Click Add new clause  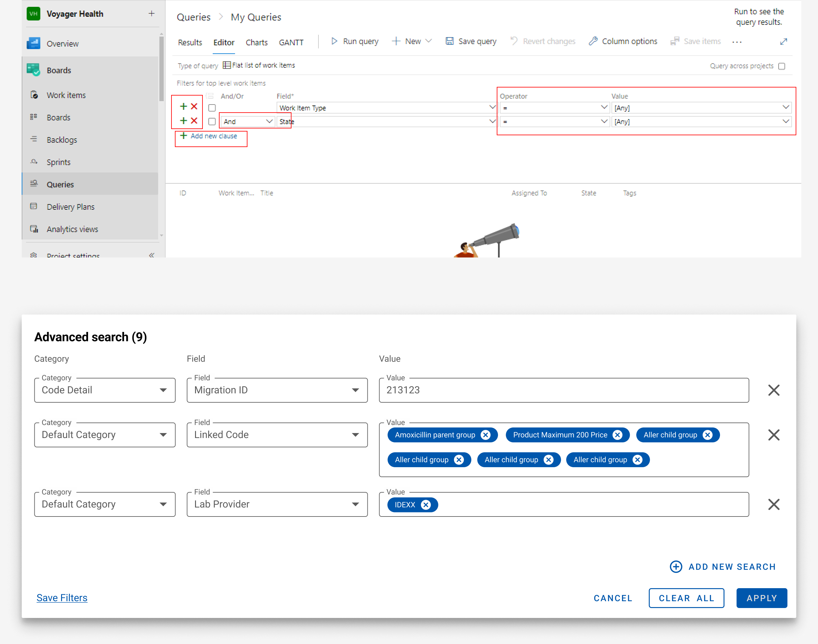209,136
